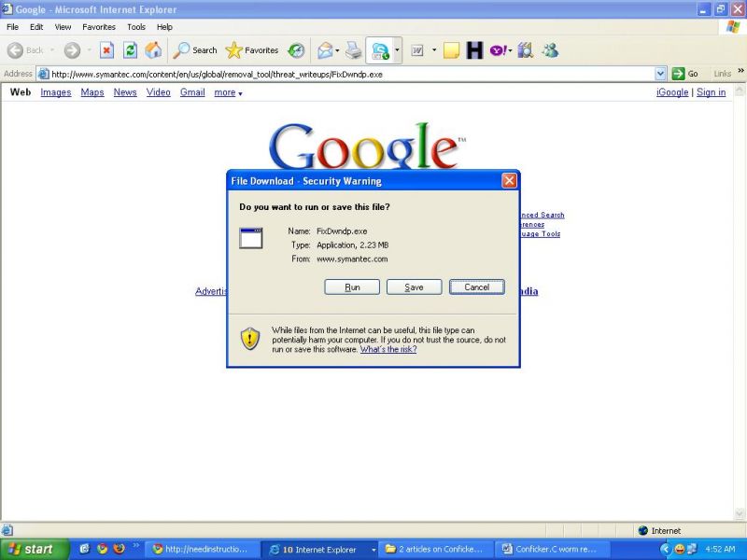Expand the Forward button history dropdown
This screenshot has height=560, width=747.
point(89,50)
